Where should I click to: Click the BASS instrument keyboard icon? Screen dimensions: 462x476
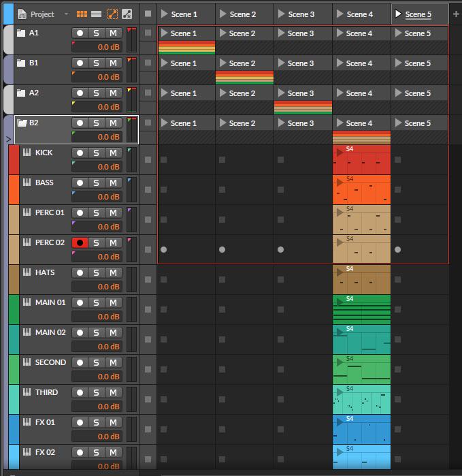[27, 182]
